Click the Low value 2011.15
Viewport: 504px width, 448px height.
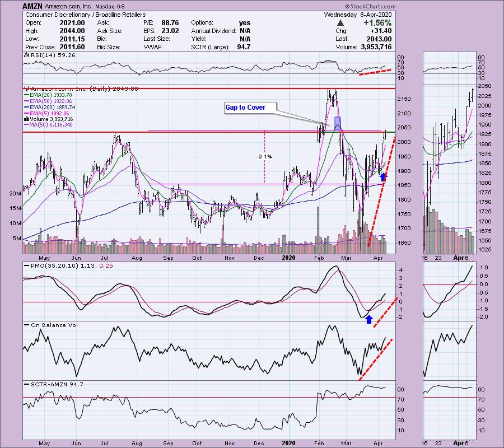[x=72, y=39]
